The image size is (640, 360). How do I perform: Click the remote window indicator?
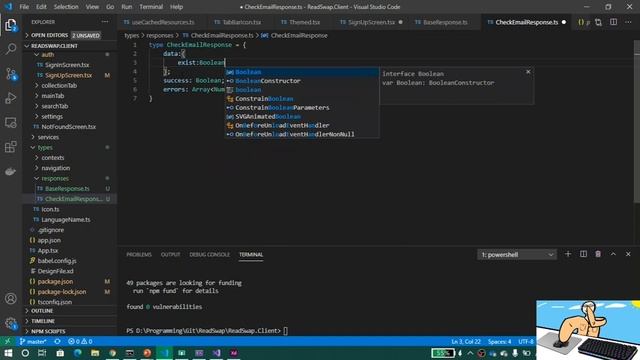tap(7, 341)
